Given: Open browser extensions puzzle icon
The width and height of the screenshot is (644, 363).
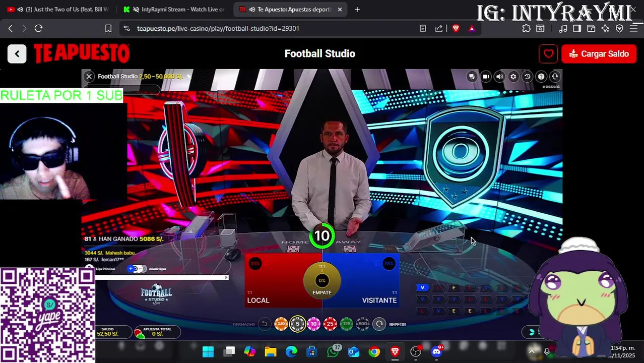Looking at the screenshot, I should 526,29.
